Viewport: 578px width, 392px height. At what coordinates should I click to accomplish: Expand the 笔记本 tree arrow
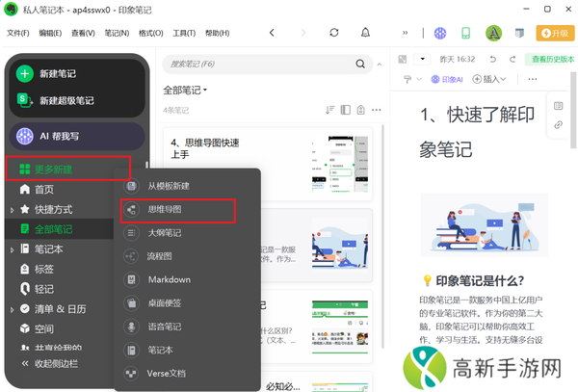(x=13, y=249)
